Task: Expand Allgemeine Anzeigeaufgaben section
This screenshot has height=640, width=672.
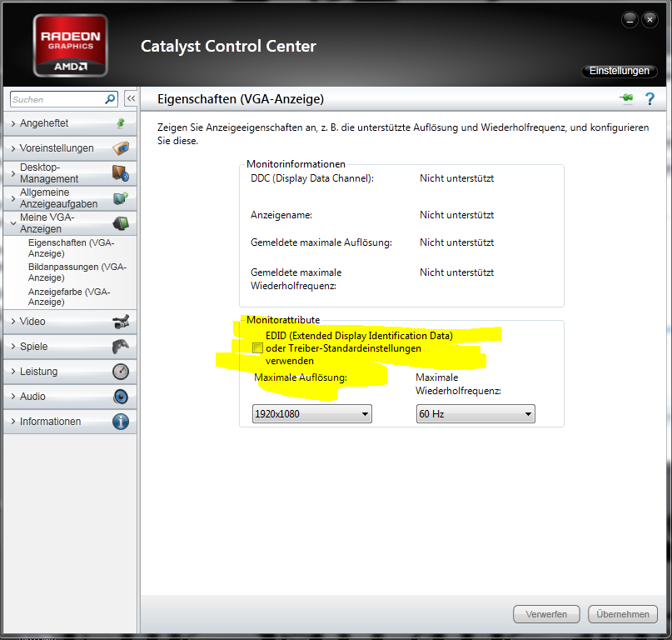Action: (69, 197)
